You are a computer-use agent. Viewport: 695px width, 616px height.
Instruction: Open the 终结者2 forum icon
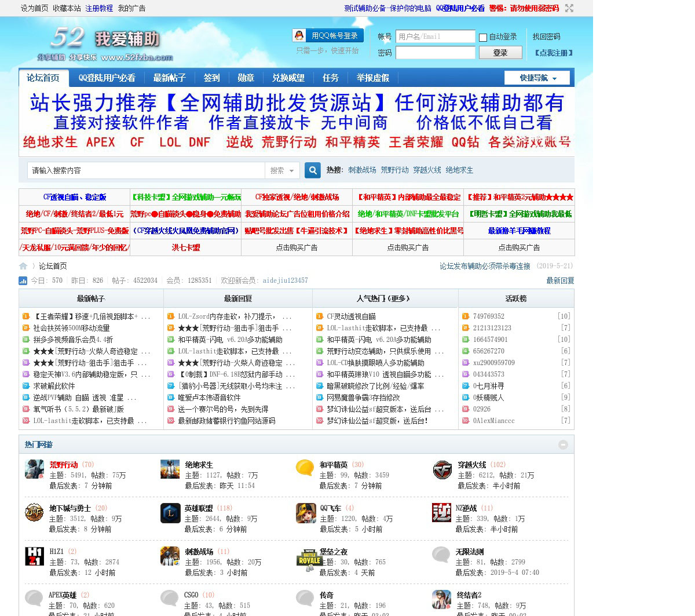[441, 599]
